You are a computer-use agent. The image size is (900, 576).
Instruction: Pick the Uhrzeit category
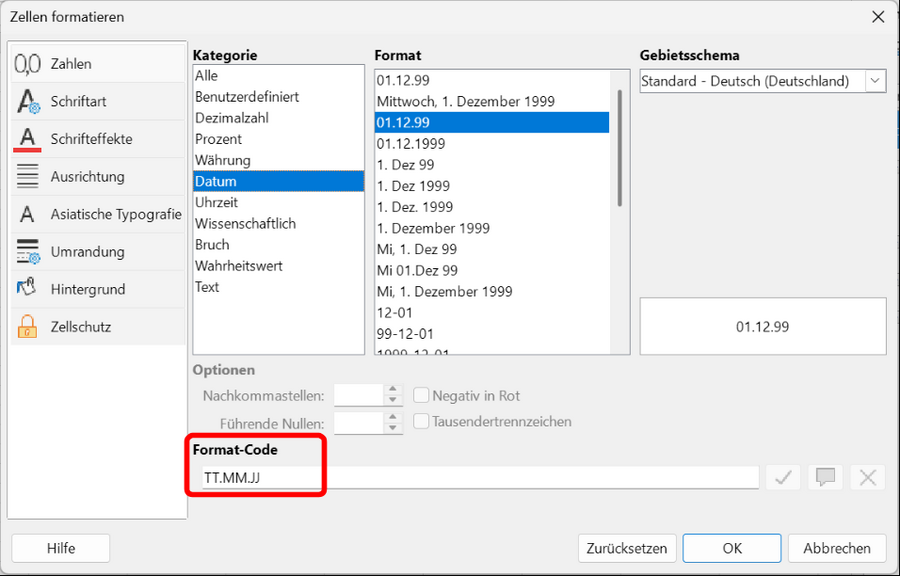(278, 203)
